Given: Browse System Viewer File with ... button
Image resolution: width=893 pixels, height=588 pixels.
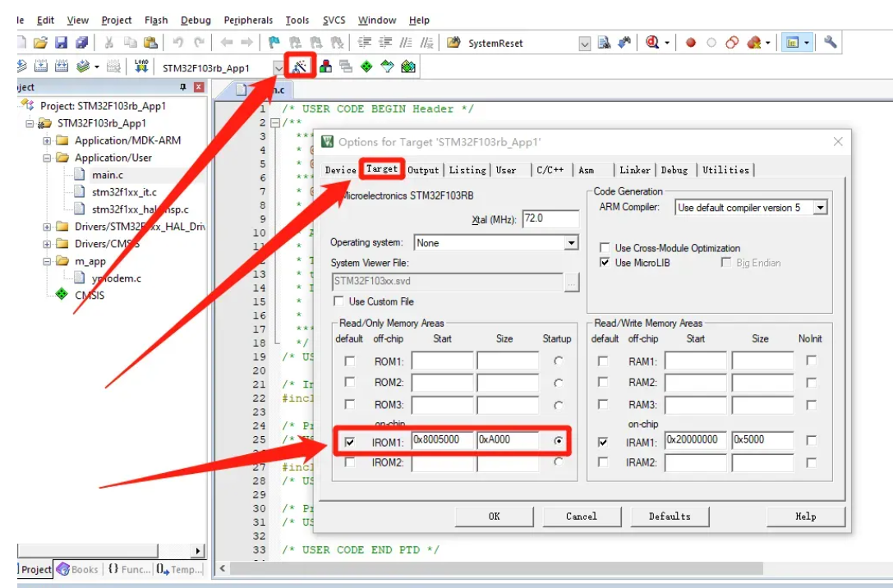Looking at the screenshot, I should 572,282.
